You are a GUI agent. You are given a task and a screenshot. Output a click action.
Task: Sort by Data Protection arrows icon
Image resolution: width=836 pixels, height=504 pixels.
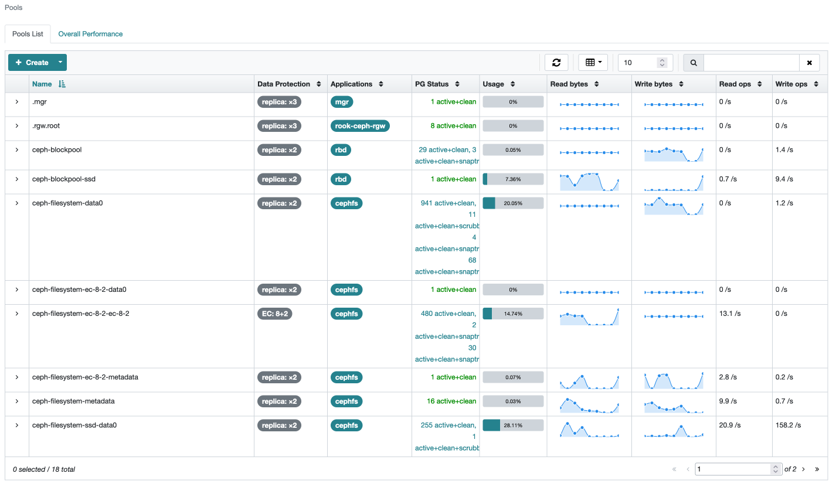(319, 84)
